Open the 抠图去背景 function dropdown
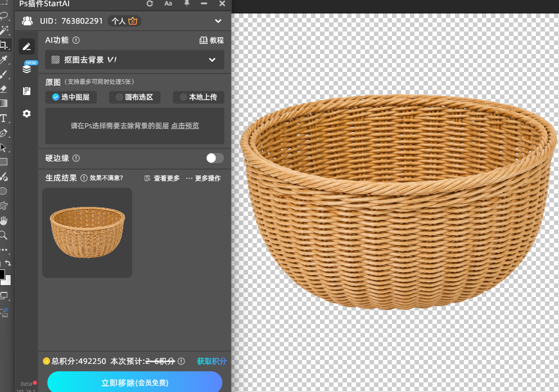559x392 pixels. [x=135, y=60]
